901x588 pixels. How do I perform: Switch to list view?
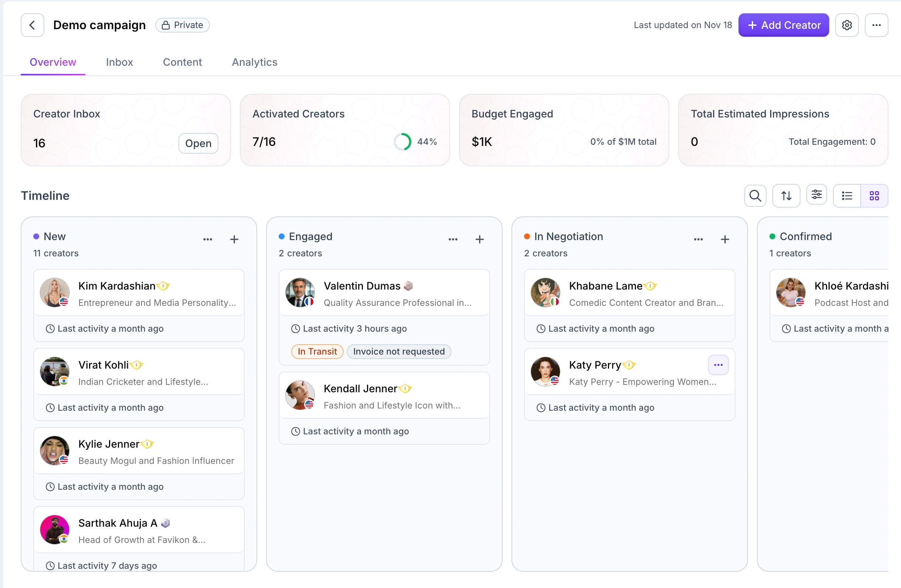tap(847, 196)
